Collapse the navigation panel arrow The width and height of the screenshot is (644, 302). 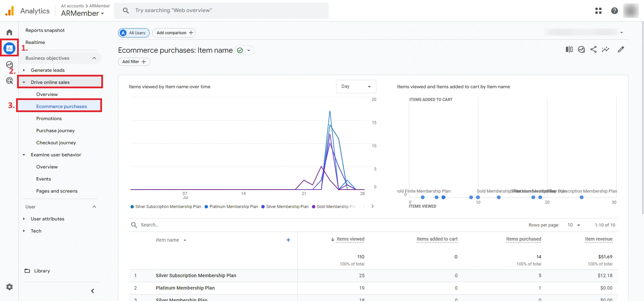(x=93, y=291)
